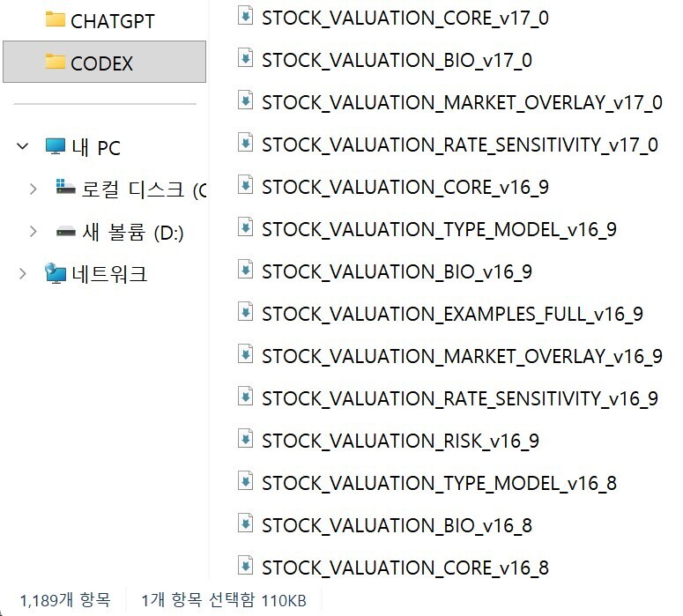Select file name STOCK_VALUATION_BIO_v16_8
683x616 pixels.
[x=397, y=525]
